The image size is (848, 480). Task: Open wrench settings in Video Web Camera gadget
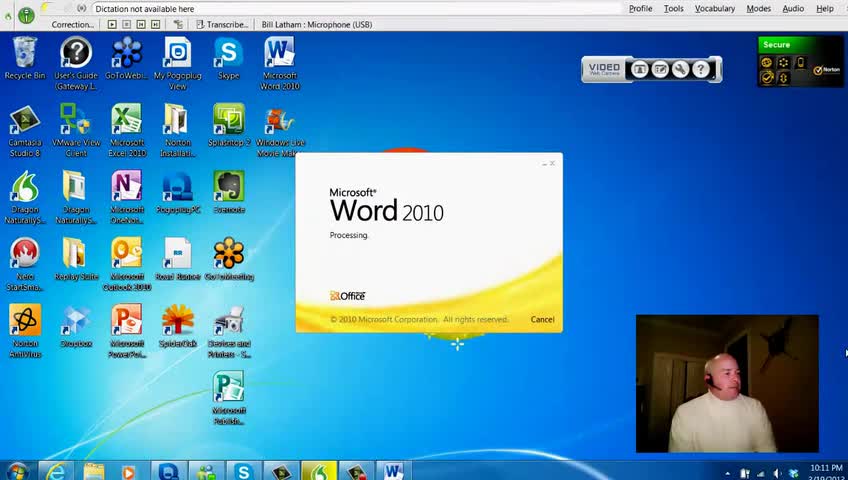coord(680,69)
